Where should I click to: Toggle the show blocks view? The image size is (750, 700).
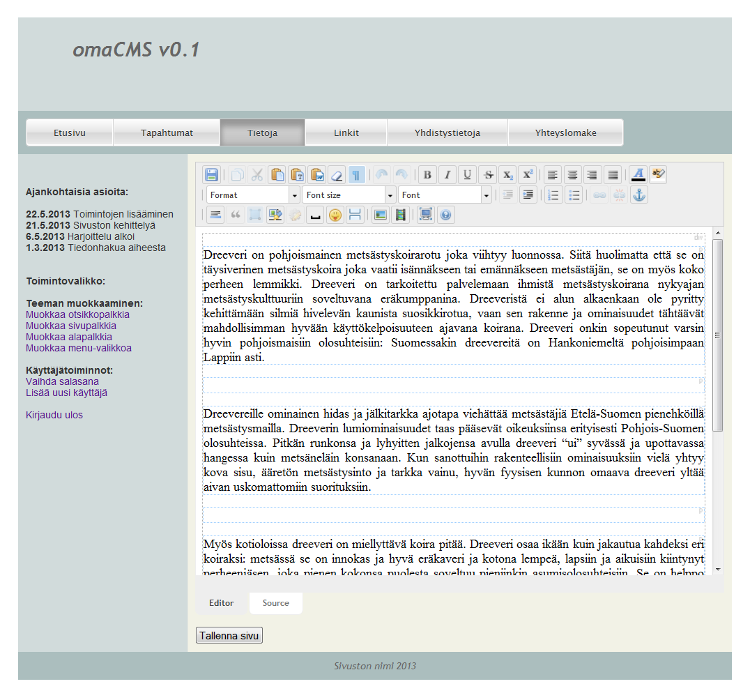coord(356,174)
